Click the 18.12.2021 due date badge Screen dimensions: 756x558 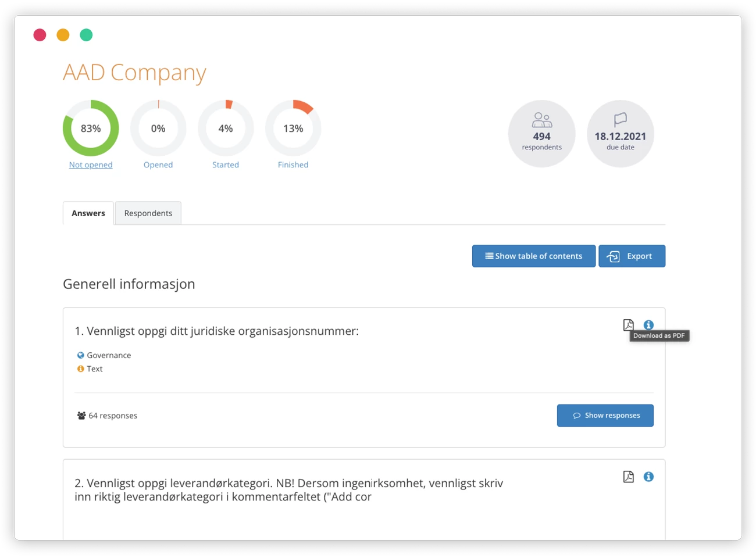(621, 134)
